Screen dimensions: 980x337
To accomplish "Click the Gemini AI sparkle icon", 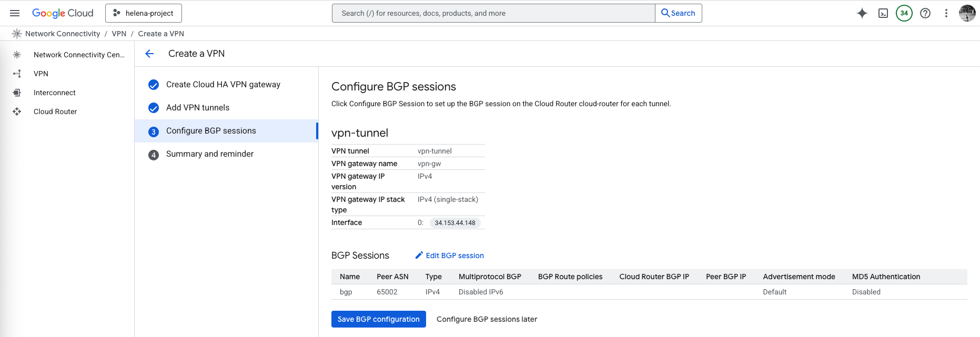I will 862,13.
